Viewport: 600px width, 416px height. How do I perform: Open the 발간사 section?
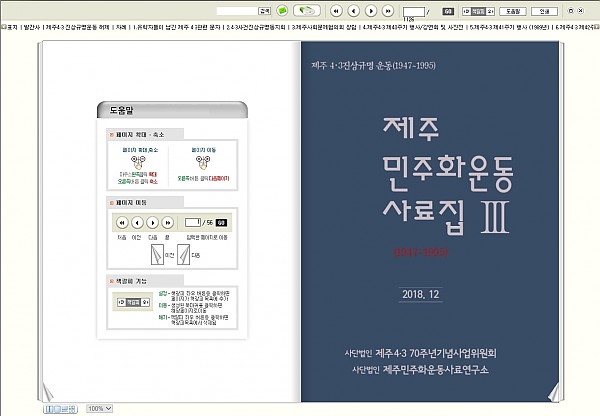(32, 28)
